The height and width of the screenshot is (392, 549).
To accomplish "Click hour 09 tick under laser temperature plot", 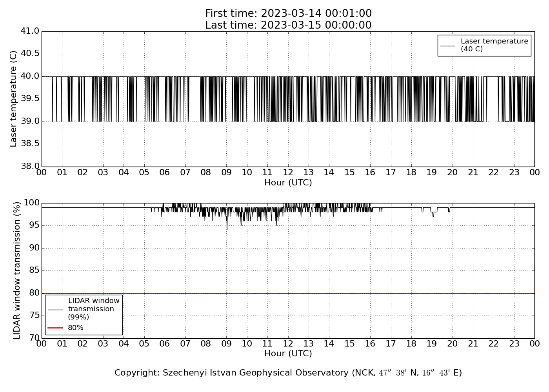I will coord(226,172).
